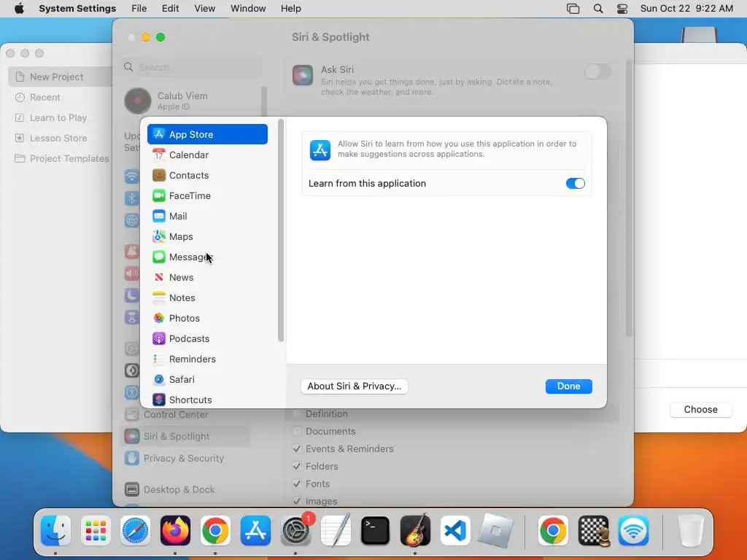Uncheck the Folders checkbox

297,466
